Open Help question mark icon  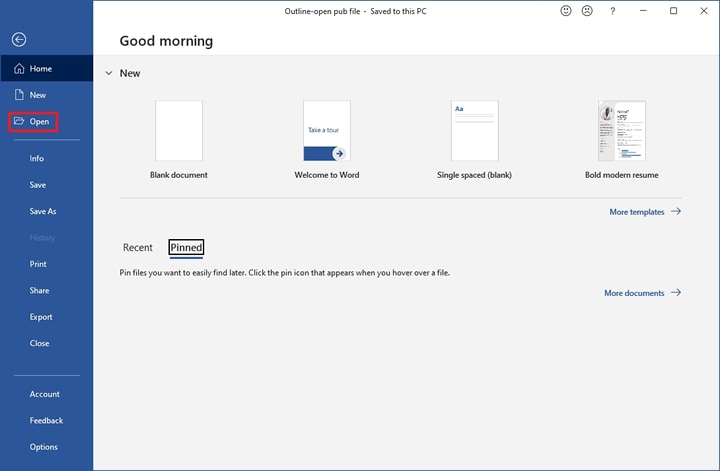tap(613, 11)
